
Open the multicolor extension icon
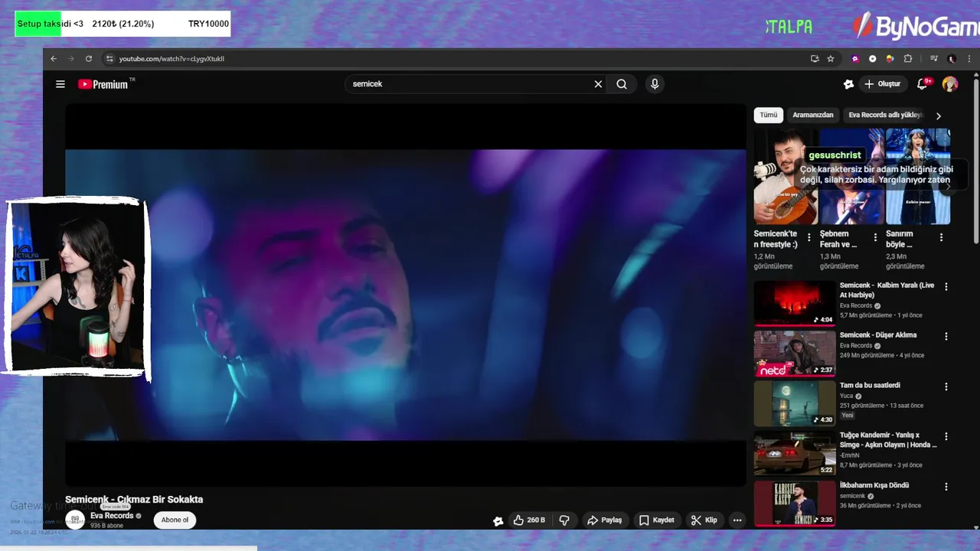tap(890, 59)
